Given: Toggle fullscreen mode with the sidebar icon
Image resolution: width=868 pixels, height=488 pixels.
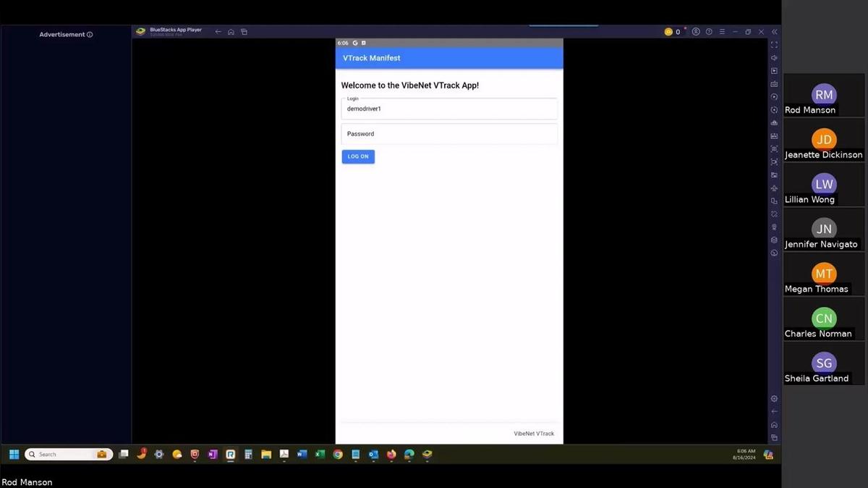Looking at the screenshot, I should pos(774,46).
